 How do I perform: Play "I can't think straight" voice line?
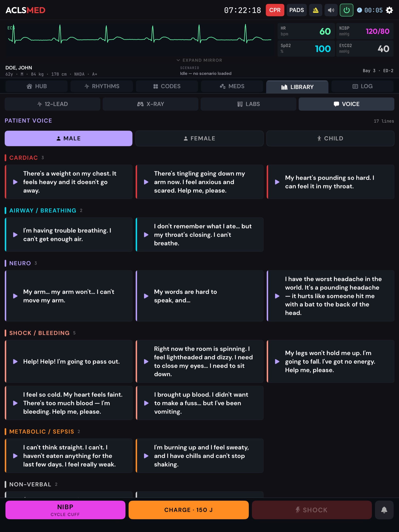coord(69,456)
